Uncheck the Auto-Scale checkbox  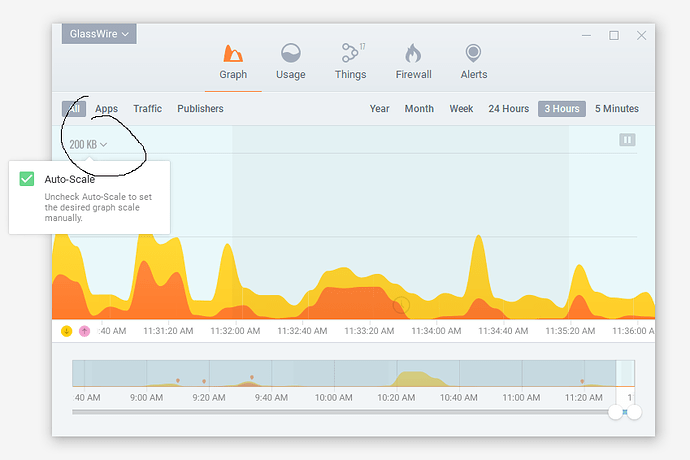coord(27,179)
